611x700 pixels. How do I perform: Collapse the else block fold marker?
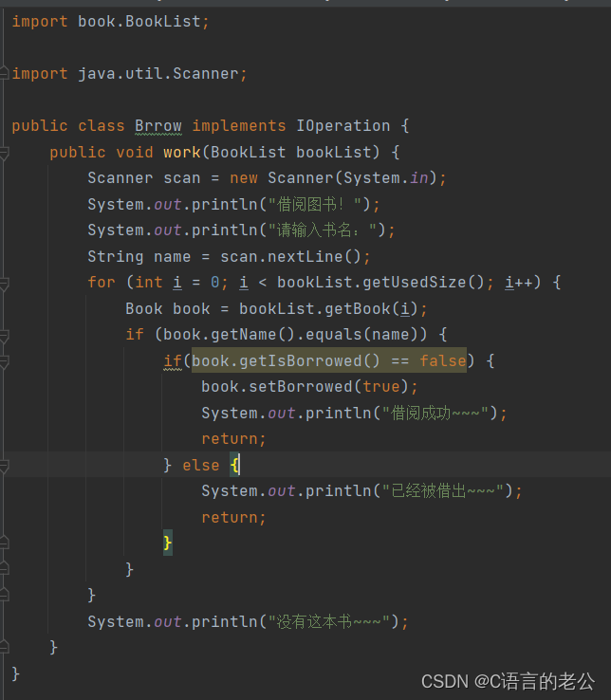[4, 466]
